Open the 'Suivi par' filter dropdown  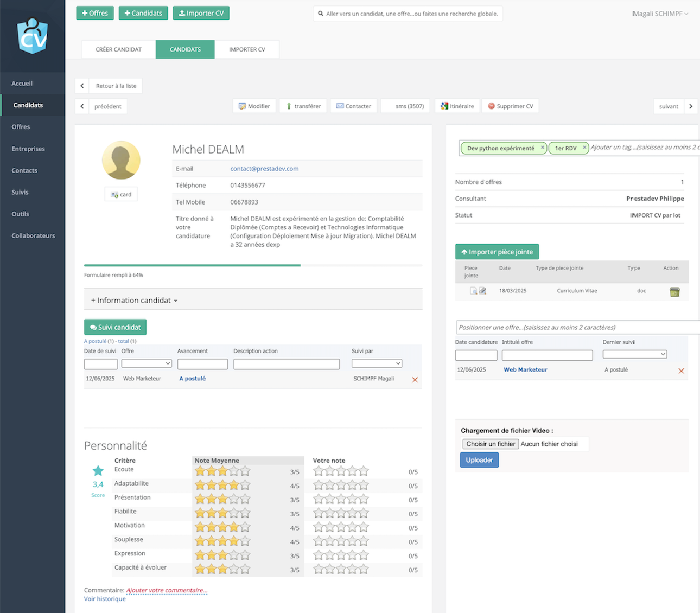[377, 363]
